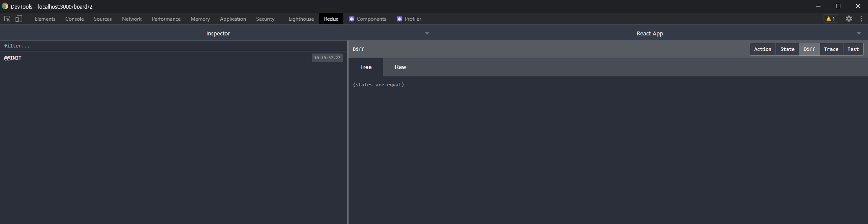Activate the inspect element picker icon
The height and width of the screenshot is (224, 868).
coord(7,19)
